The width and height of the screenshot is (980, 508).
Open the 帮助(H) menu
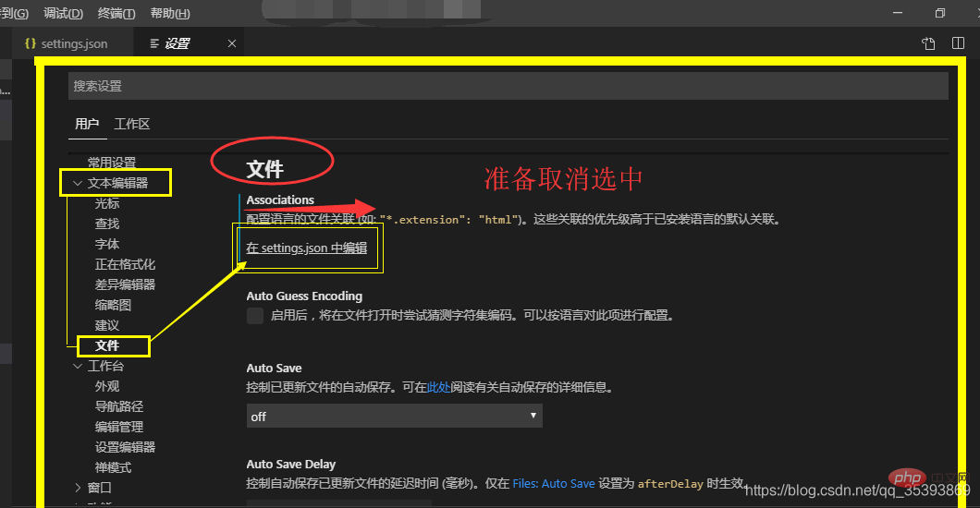(170, 14)
